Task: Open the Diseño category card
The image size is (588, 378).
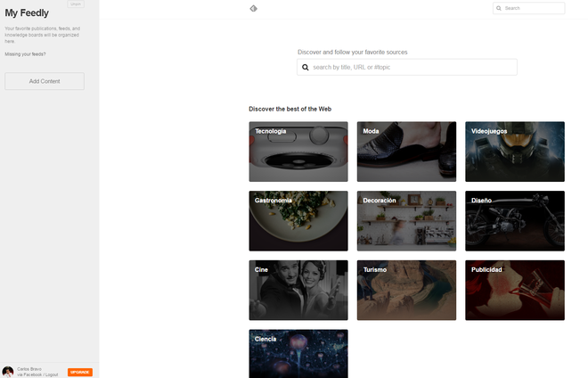Action: tap(515, 221)
